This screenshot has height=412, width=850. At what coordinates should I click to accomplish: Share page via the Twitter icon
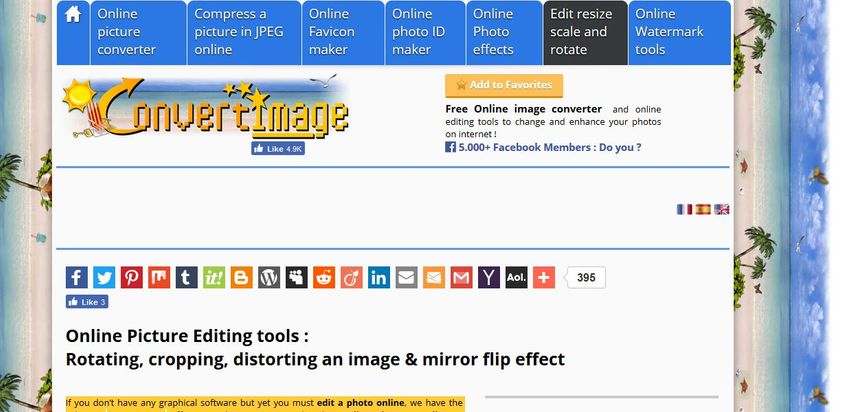[104, 278]
